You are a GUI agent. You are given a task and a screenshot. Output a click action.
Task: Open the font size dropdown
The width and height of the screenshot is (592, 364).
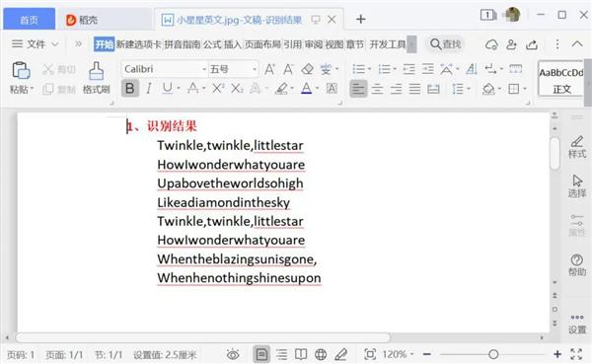tap(255, 69)
